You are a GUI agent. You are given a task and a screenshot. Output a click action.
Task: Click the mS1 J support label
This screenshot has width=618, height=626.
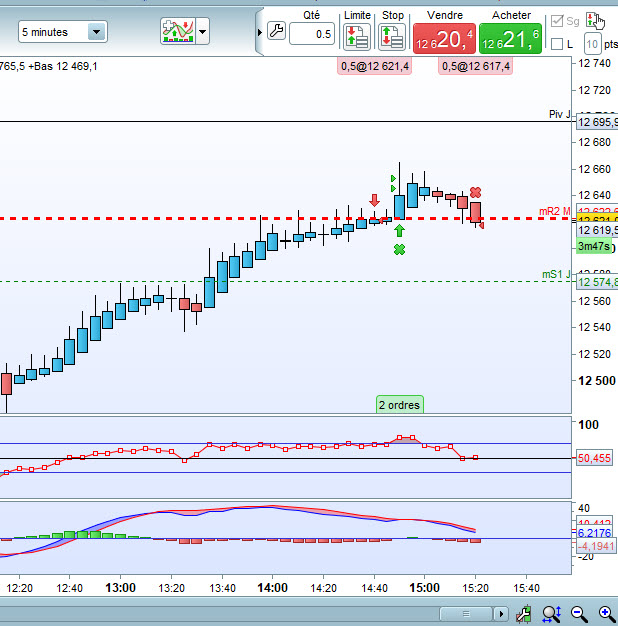[557, 274]
